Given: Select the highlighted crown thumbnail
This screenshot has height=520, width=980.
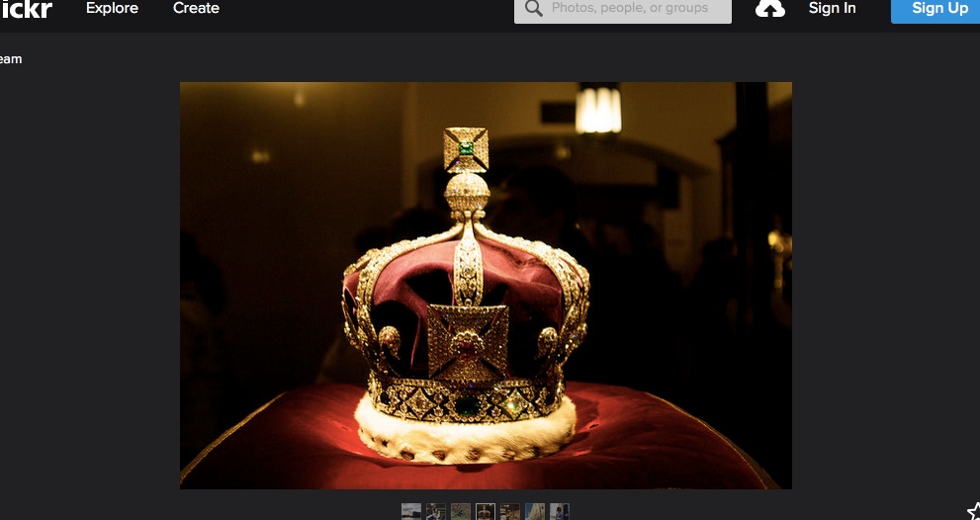Looking at the screenshot, I should tap(485, 512).
